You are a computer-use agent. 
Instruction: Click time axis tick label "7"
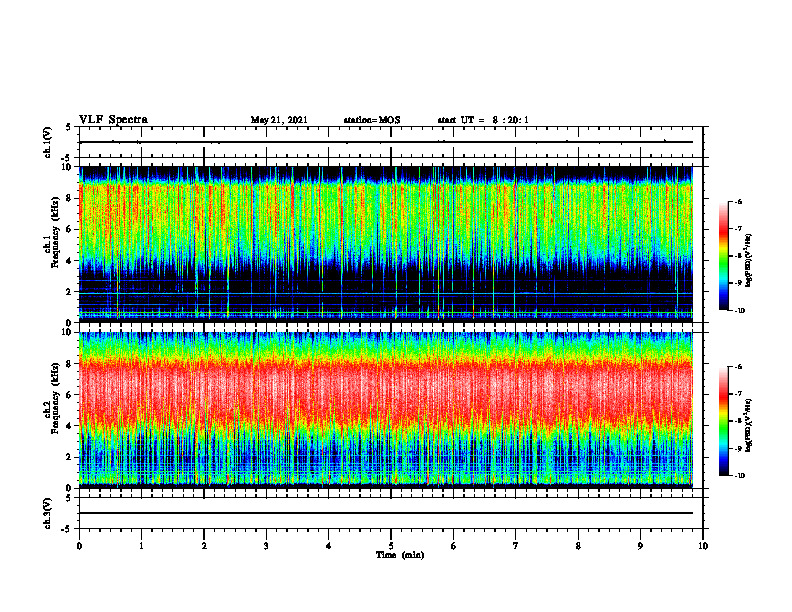pos(516,546)
